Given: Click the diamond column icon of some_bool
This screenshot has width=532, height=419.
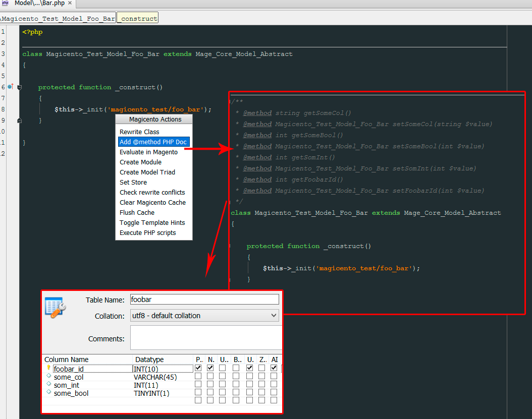Looking at the screenshot, I should pyautogui.click(x=49, y=392).
